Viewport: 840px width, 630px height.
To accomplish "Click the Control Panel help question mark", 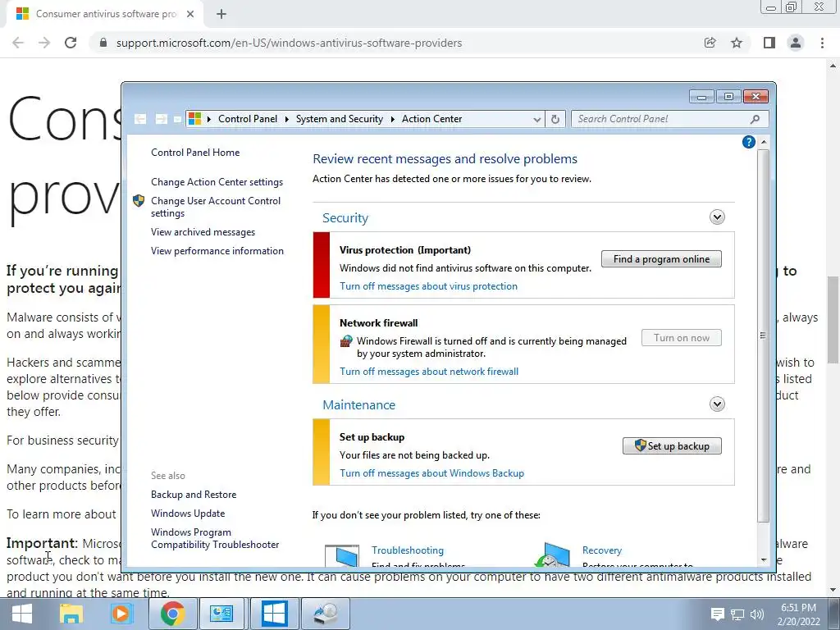I will tap(749, 142).
